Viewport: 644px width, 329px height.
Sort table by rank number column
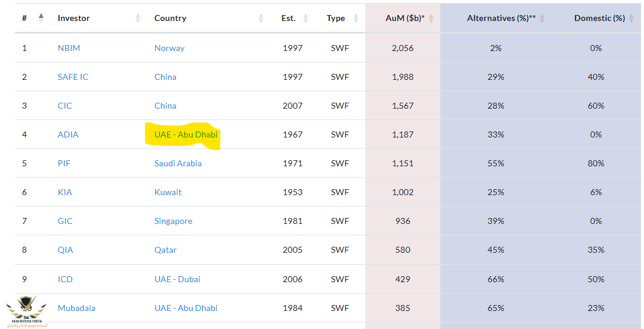click(x=41, y=18)
